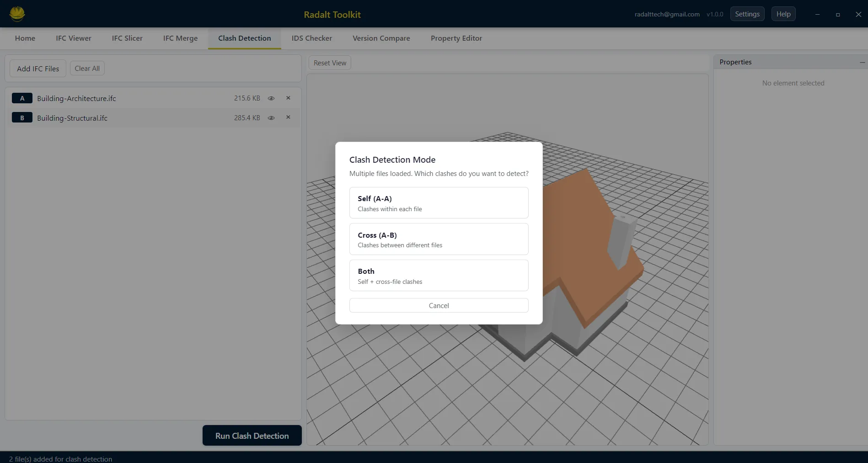Screen dimensions: 868x463
Task: Clear All loaded IFC files
Action: [87, 68]
